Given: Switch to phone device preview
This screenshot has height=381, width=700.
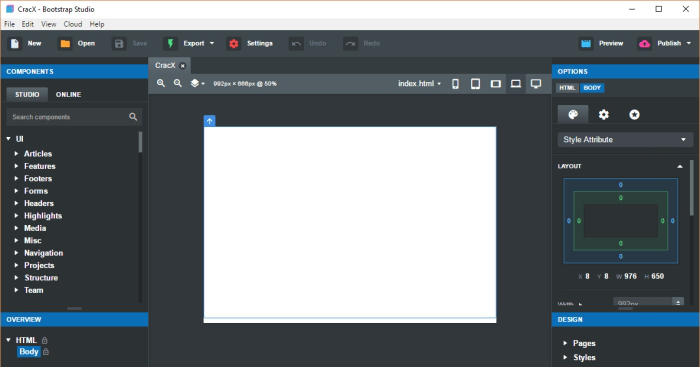Looking at the screenshot, I should coord(455,84).
